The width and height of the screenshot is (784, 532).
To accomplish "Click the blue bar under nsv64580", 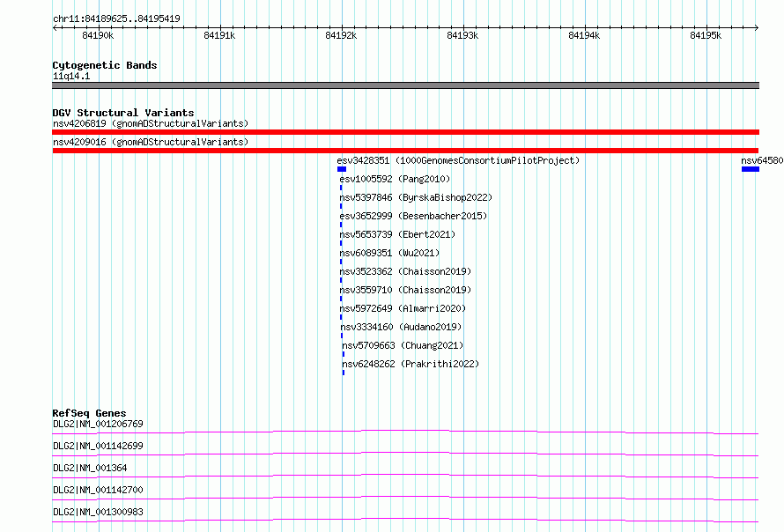I will (x=751, y=169).
